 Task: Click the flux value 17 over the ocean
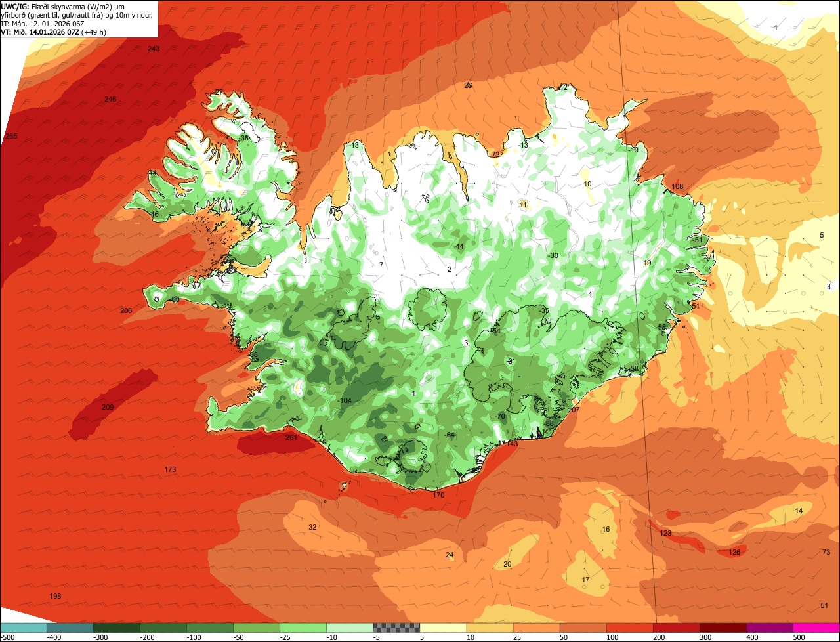coord(585,580)
